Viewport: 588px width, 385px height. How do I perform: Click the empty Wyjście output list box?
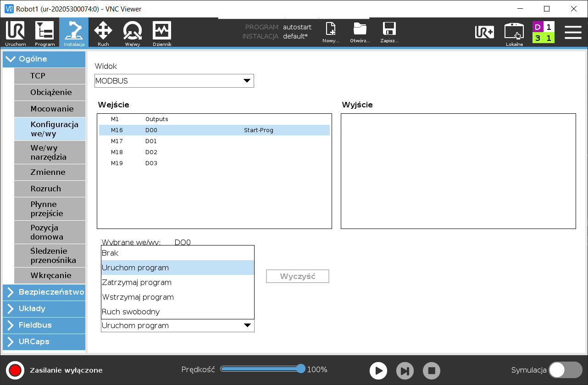[458, 171]
